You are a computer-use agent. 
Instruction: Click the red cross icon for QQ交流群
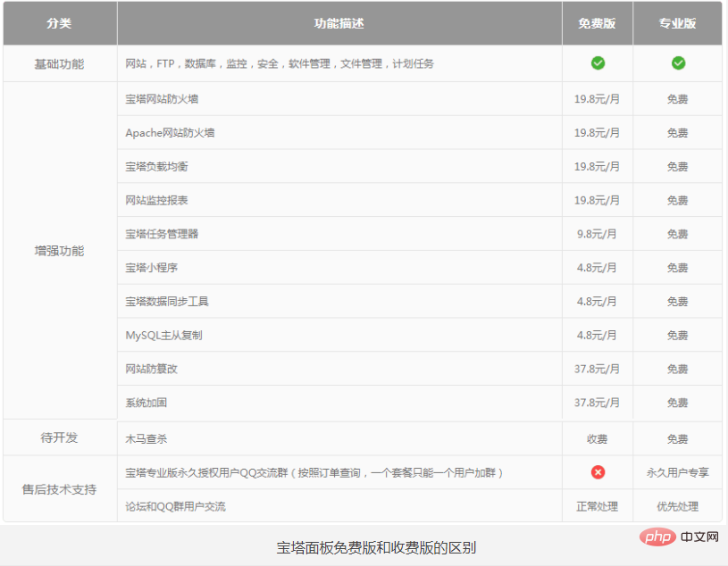pos(598,472)
